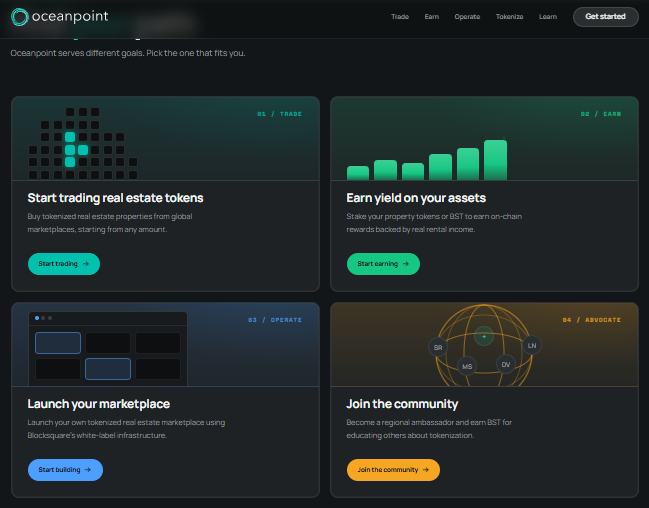Open the Trade menu item

400,17
